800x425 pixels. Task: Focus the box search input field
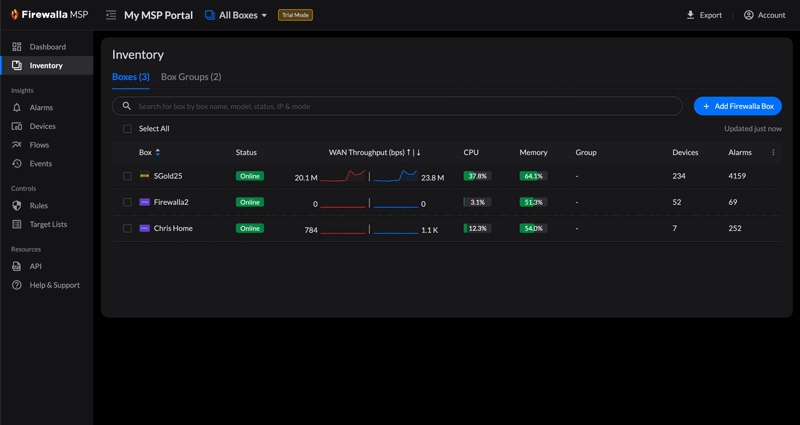pyautogui.click(x=397, y=106)
